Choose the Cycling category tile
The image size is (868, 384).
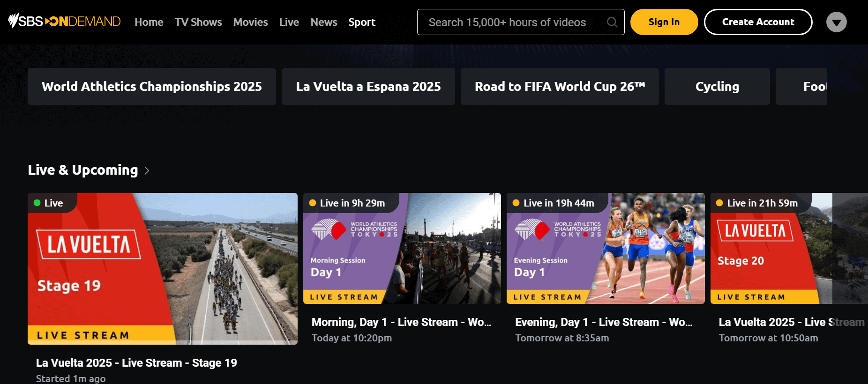717,87
